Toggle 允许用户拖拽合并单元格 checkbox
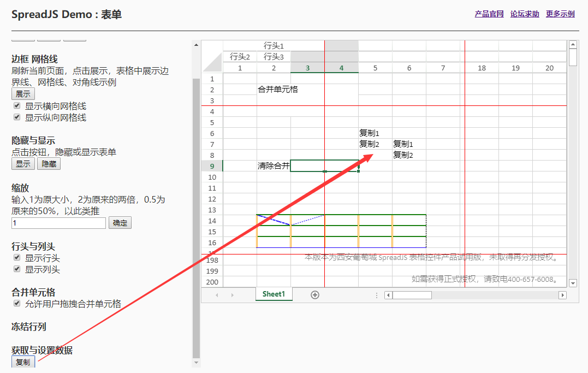Viewport: 588px width, 373px height. coord(17,303)
